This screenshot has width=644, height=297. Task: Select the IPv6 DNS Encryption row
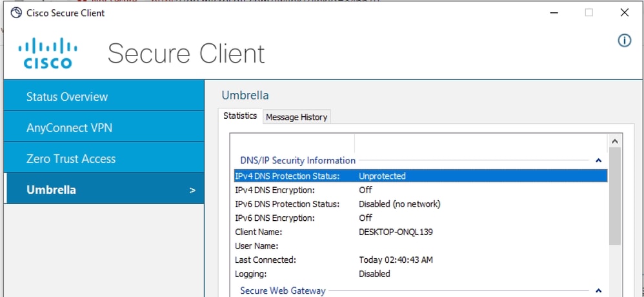(421, 218)
